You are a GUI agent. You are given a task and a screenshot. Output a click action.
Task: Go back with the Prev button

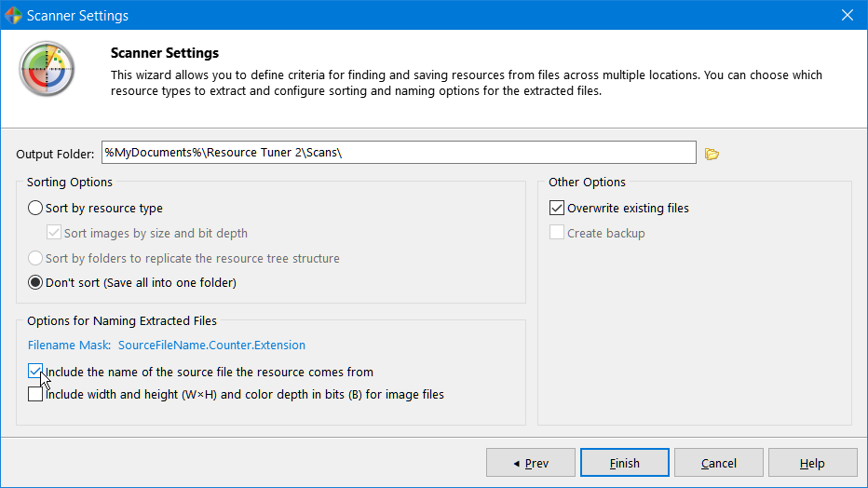(529, 463)
